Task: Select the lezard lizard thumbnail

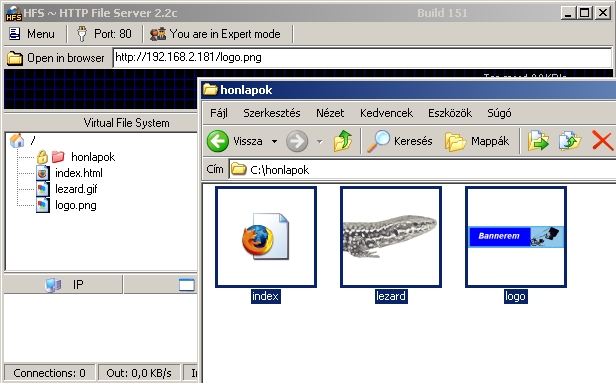Action: [391, 237]
